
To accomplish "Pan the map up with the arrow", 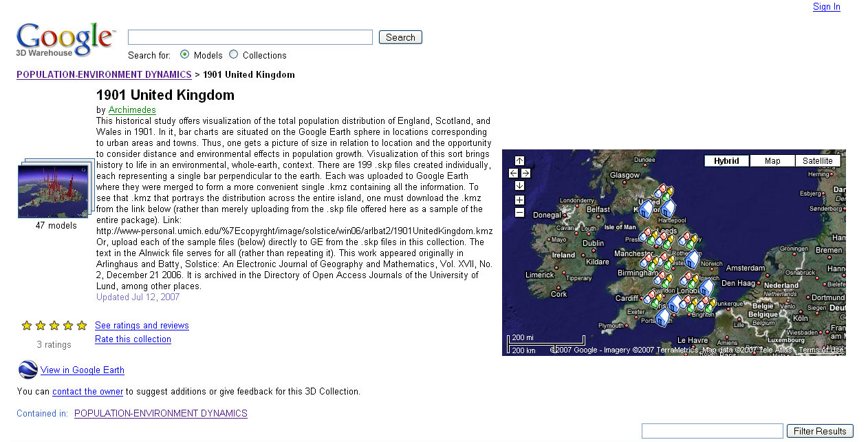I will 519,161.
